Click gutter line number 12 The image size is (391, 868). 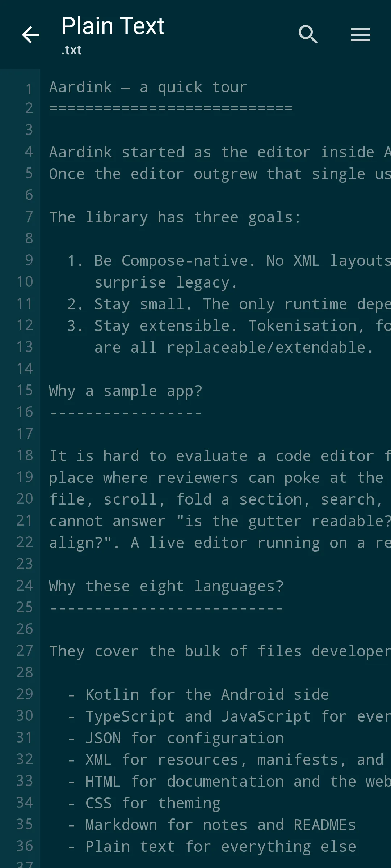click(x=25, y=325)
